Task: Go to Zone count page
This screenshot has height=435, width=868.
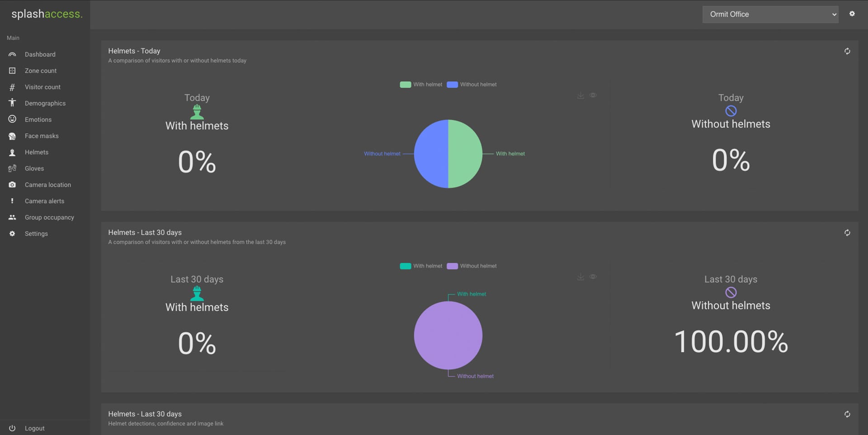Action: (41, 70)
